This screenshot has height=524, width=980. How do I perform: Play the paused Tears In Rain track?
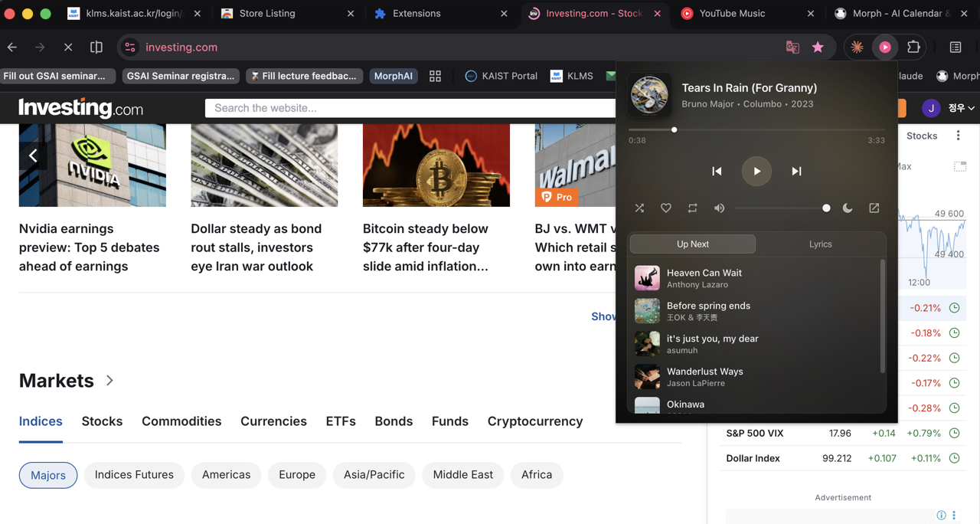[x=756, y=172]
